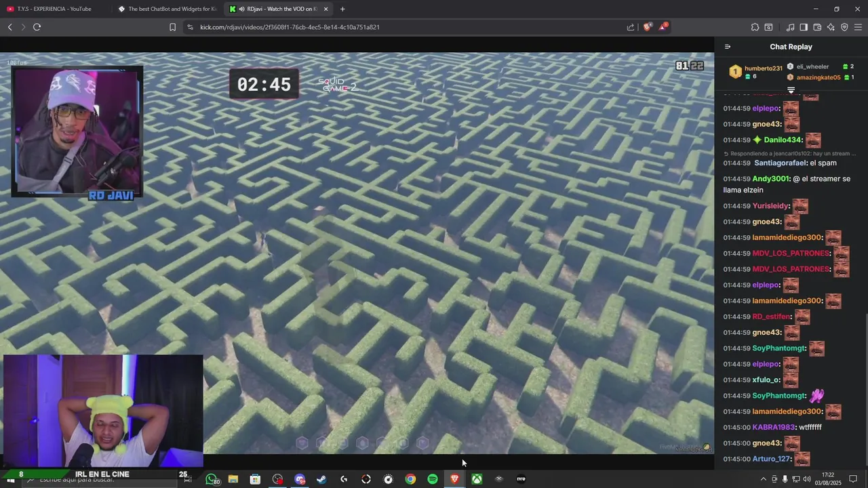Viewport: 868px width, 488px height.
Task: Open microphone tray icon
Action: [x=785, y=479]
